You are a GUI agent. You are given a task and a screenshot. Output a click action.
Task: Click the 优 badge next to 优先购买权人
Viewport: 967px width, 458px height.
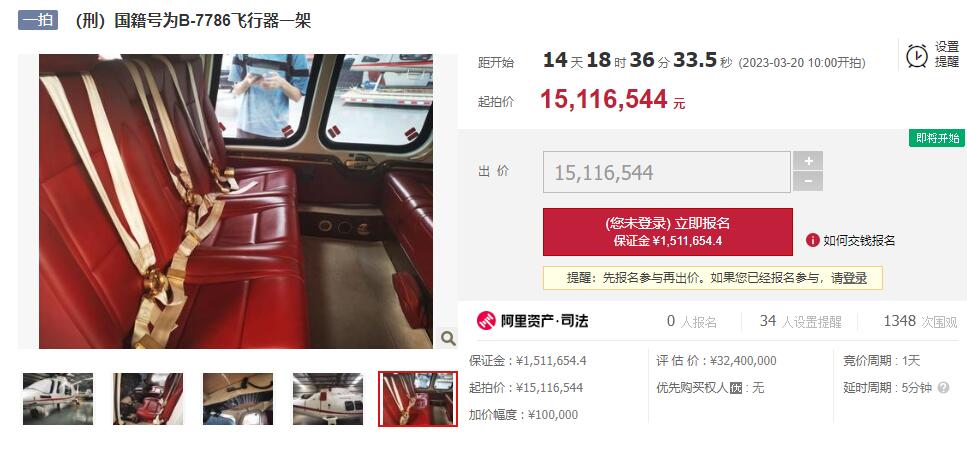coord(735,388)
